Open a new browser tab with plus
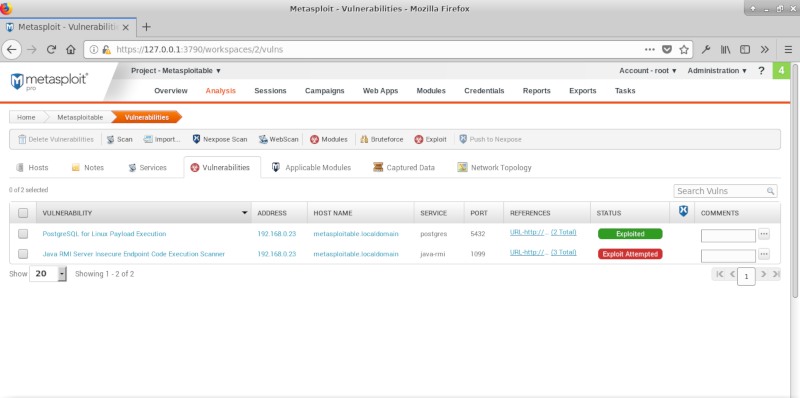The image size is (800, 398). pyautogui.click(x=146, y=27)
